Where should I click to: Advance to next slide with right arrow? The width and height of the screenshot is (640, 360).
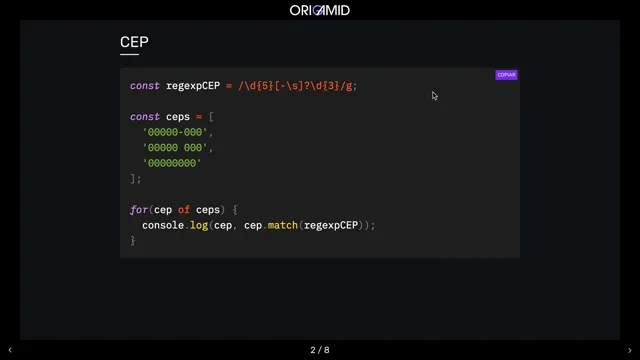(x=629, y=350)
